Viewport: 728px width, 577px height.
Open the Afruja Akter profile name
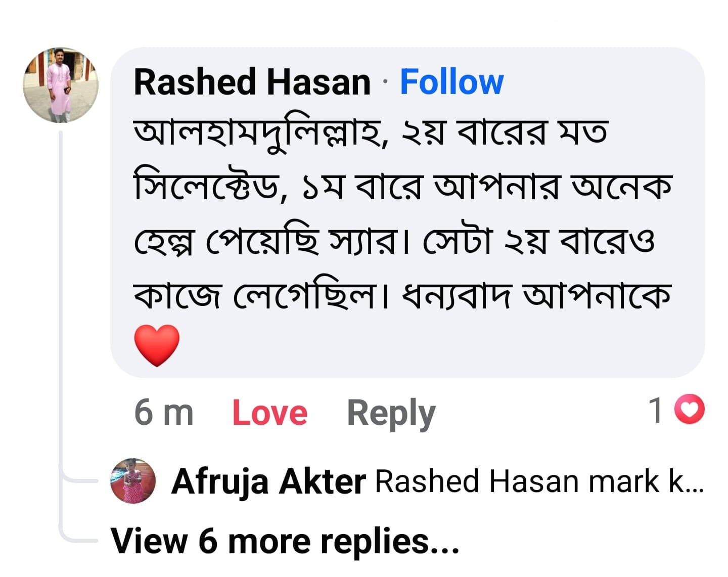point(268,481)
